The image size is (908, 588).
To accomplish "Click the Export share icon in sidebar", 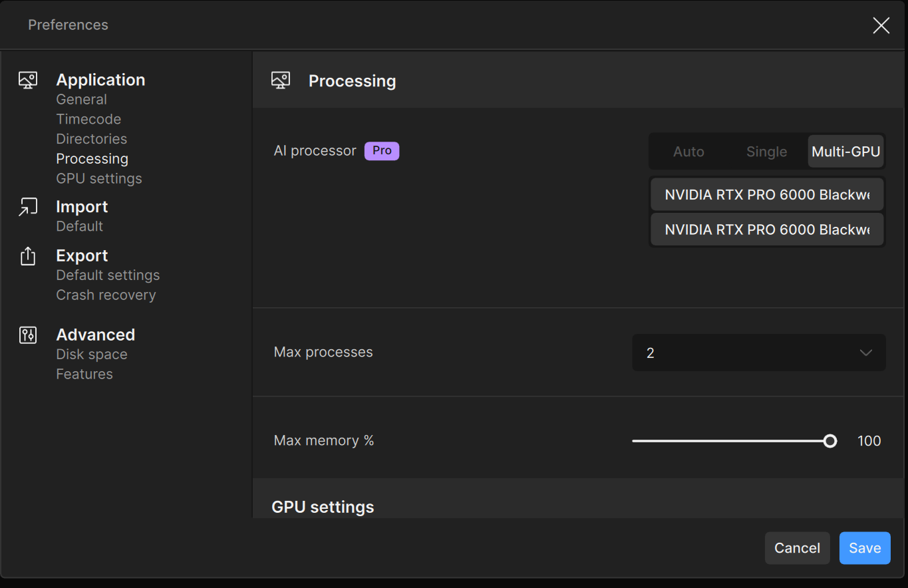I will pos(28,256).
